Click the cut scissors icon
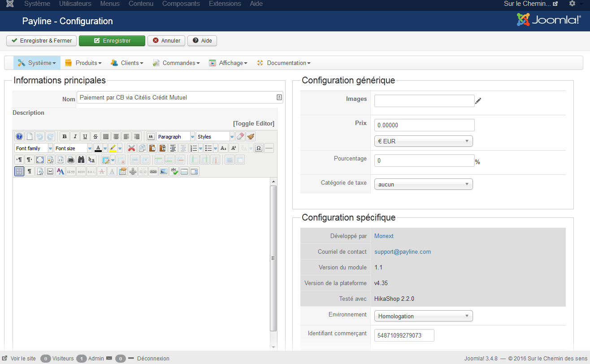Screen dimensions: 590x364 click(x=131, y=148)
